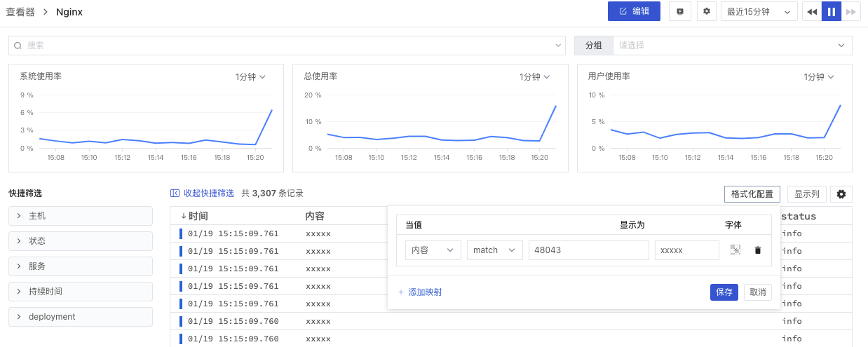The height and width of the screenshot is (347, 868).
Task: Pause the live data refresh
Action: tap(832, 12)
